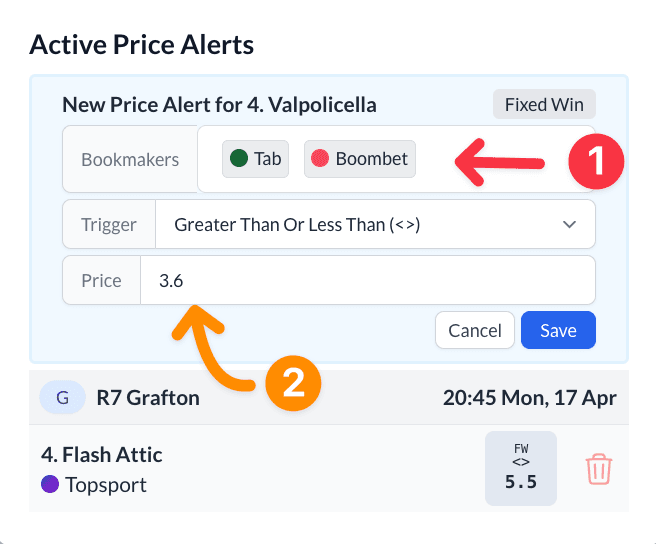This screenshot has height=544, width=656.
Task: Click the red number 1 annotation marker
Action: click(596, 161)
